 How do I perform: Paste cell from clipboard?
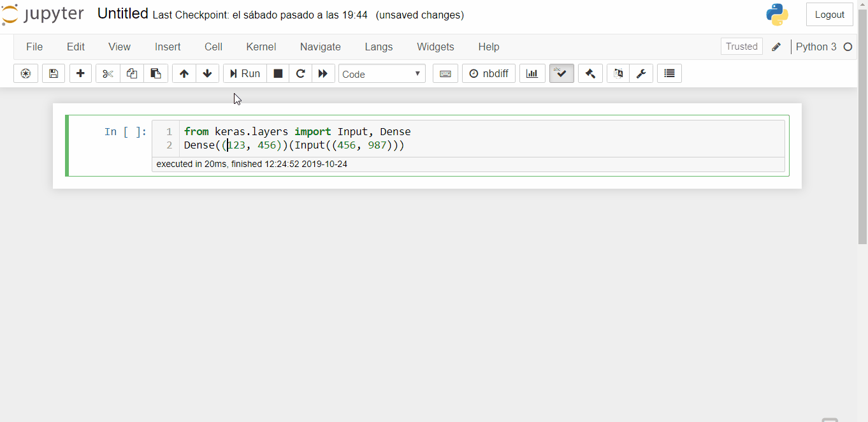156,73
